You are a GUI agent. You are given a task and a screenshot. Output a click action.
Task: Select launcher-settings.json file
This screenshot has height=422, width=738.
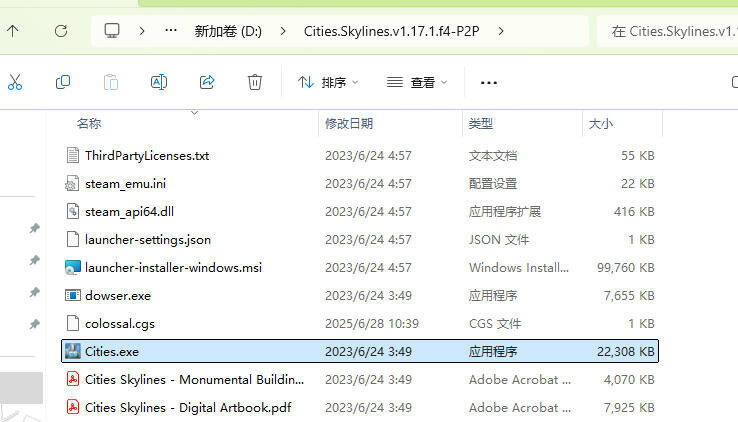[x=148, y=240]
